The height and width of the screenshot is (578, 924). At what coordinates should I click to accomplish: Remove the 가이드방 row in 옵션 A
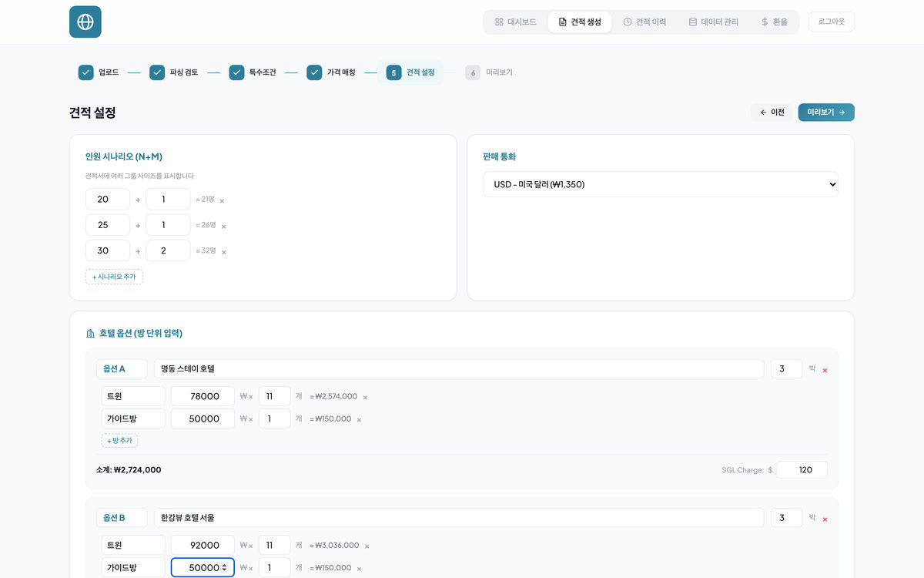click(x=359, y=420)
